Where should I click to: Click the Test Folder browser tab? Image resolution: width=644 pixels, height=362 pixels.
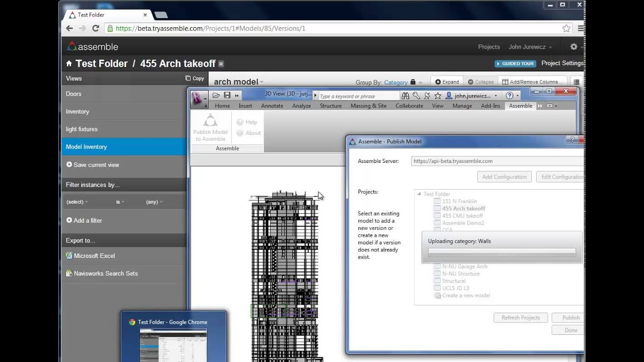107,15
